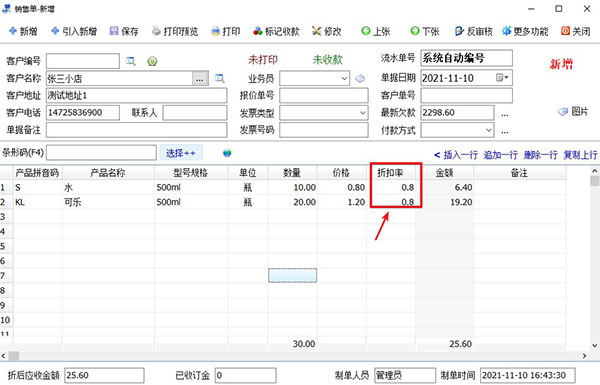Click the 客户单号 input field
This screenshot has width=600, height=385.
click(x=466, y=96)
